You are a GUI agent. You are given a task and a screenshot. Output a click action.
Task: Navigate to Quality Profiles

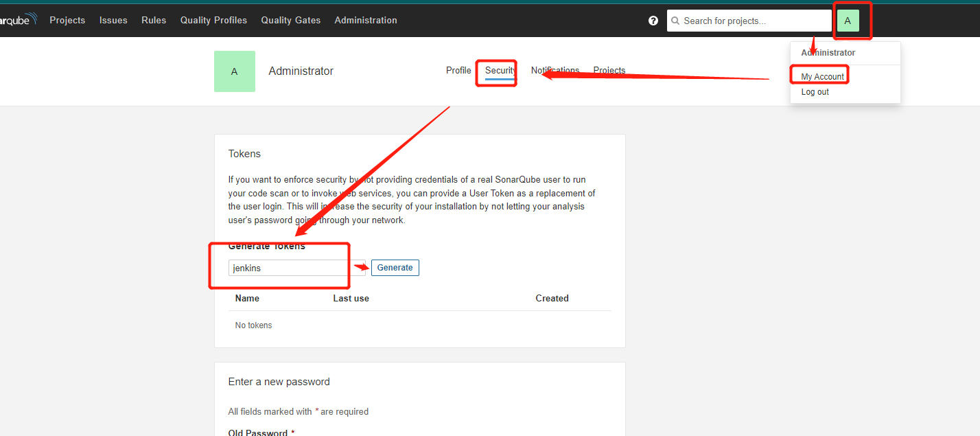click(213, 21)
